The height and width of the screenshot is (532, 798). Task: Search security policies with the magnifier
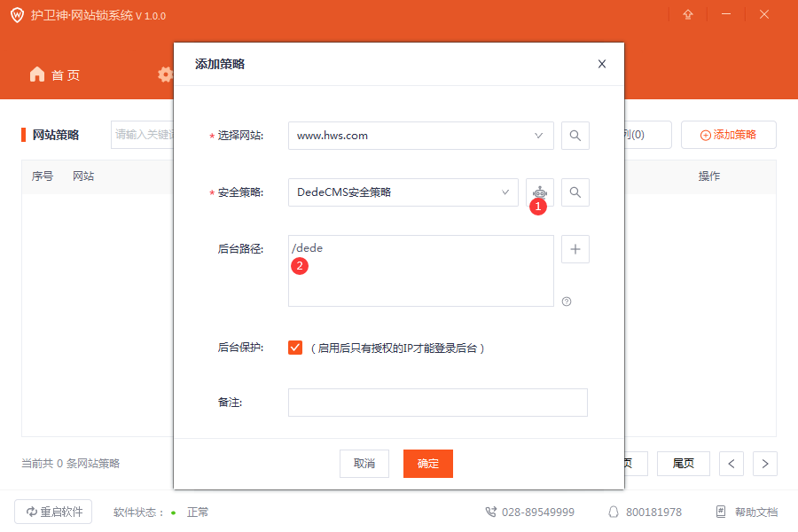(575, 192)
